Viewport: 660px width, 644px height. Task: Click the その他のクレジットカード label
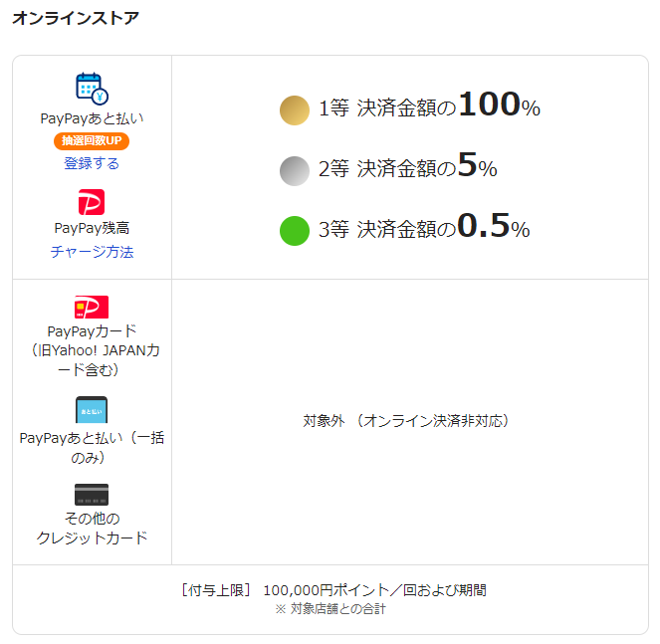tap(92, 528)
